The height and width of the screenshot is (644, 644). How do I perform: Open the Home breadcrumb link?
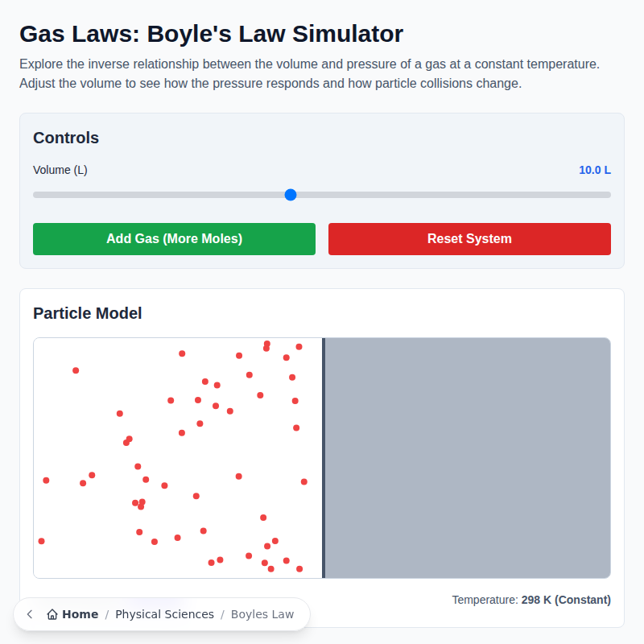78,613
